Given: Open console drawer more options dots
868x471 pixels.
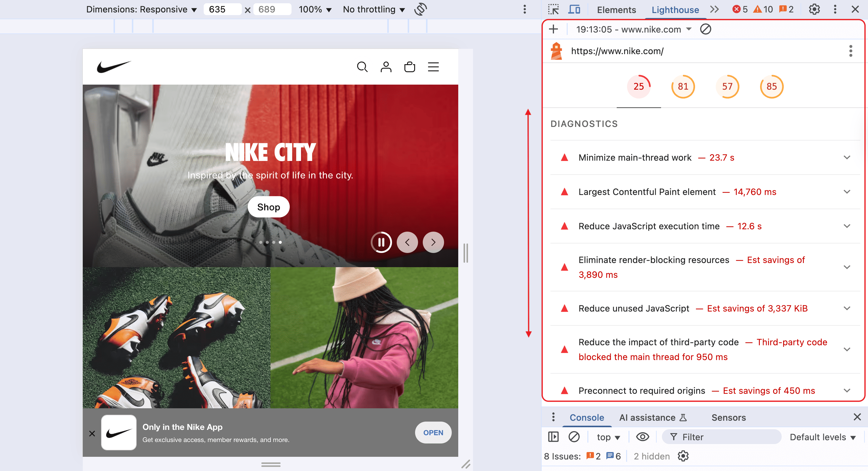Looking at the screenshot, I should point(553,417).
